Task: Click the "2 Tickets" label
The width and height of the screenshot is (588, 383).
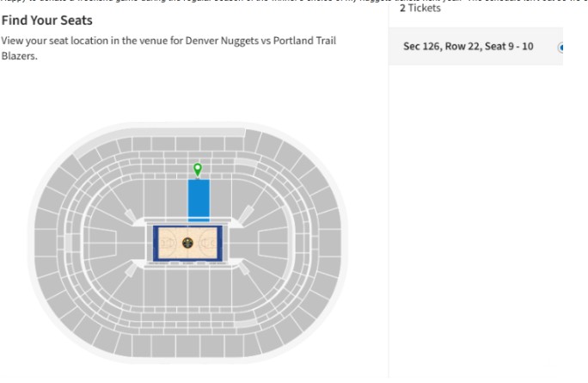Action: 420,8
